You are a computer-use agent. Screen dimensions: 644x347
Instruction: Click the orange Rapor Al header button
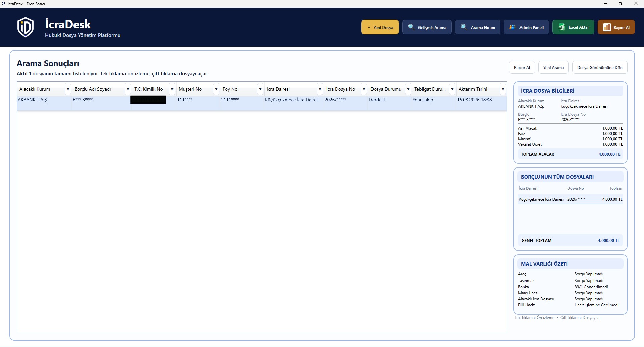(616, 27)
